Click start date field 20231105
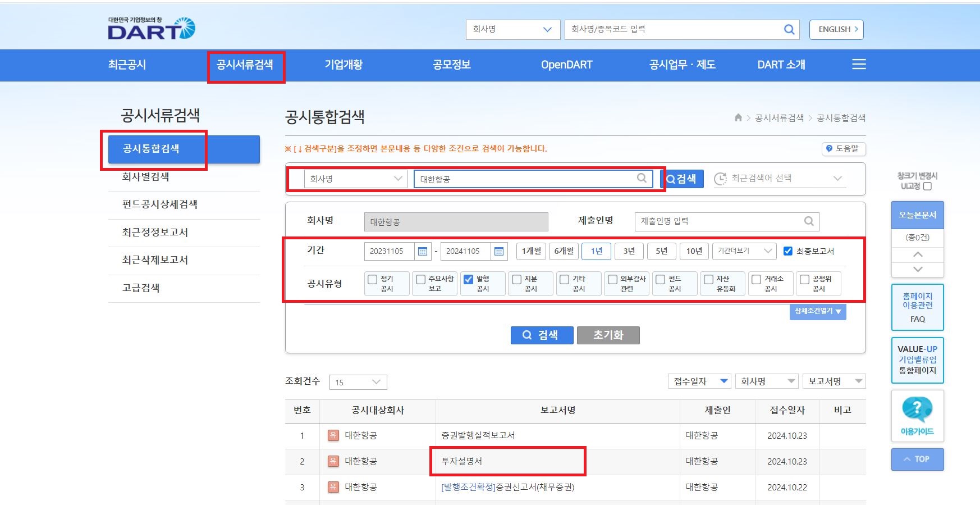 [x=389, y=251]
